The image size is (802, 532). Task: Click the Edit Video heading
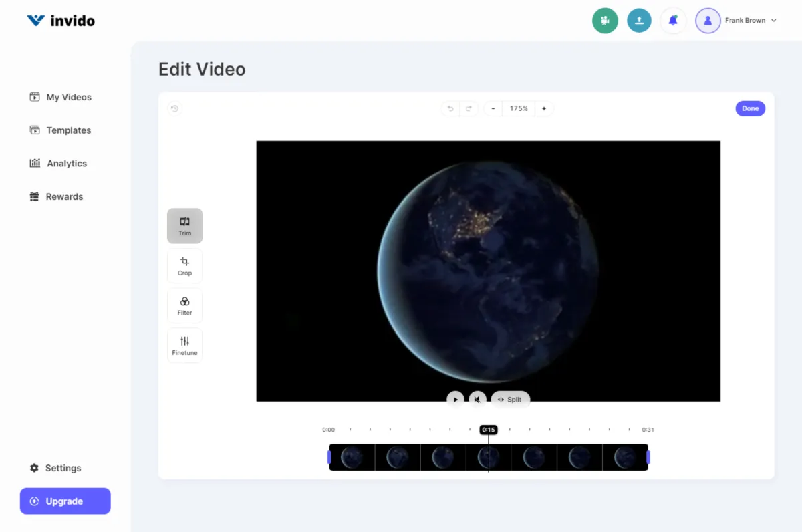coord(202,70)
